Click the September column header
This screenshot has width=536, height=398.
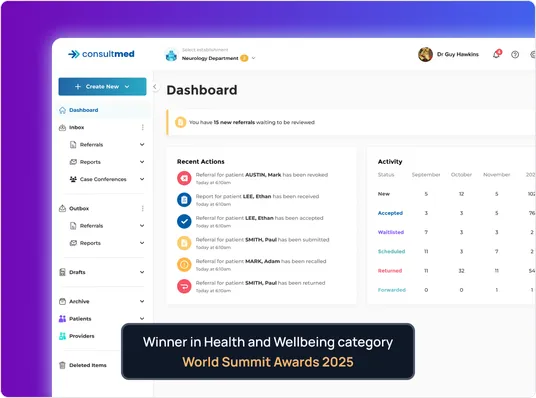tap(426, 175)
